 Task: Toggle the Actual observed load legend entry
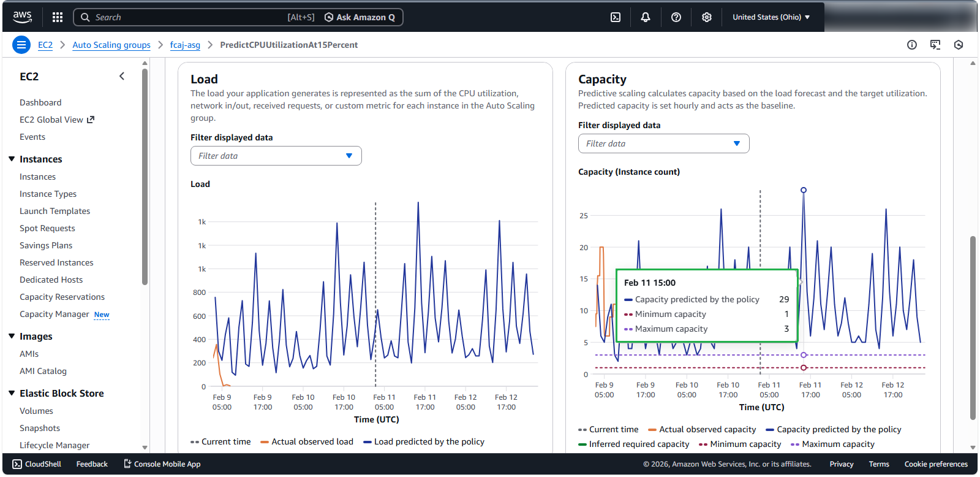[307, 441]
